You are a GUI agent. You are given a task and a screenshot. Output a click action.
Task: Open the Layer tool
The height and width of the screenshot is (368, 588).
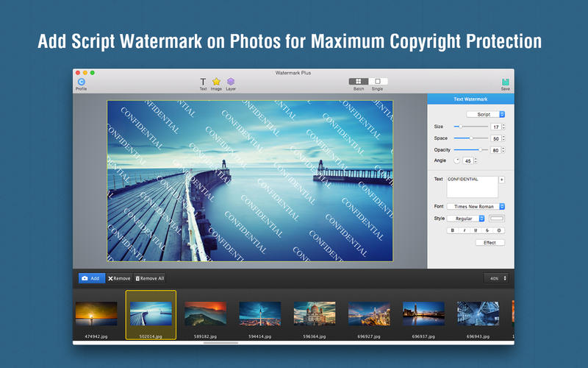tap(231, 82)
